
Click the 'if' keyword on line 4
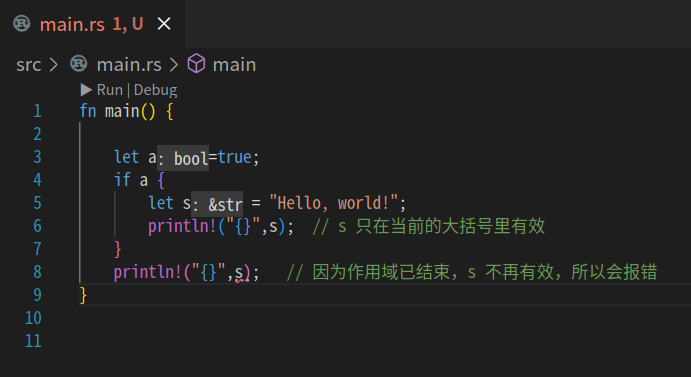(x=122, y=179)
